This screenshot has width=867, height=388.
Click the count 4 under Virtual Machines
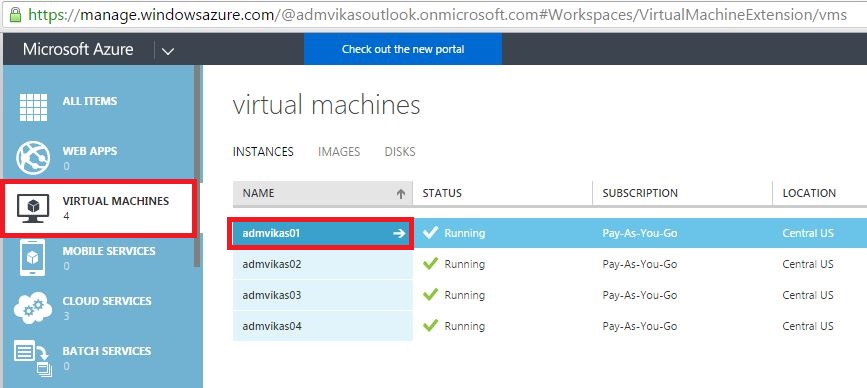click(x=66, y=216)
